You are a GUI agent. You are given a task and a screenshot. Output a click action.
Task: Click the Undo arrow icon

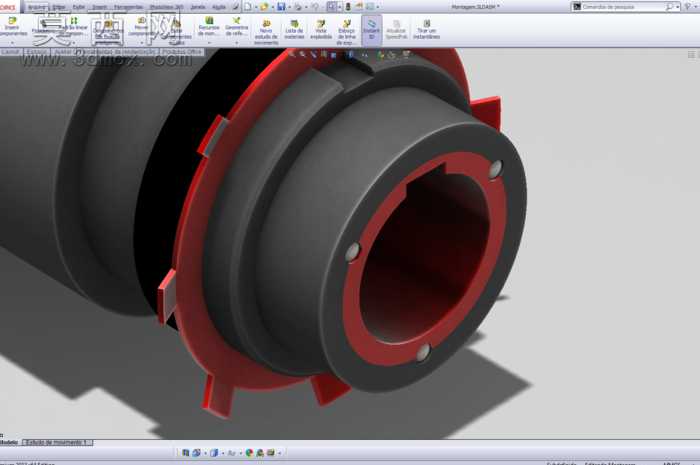(315, 7)
